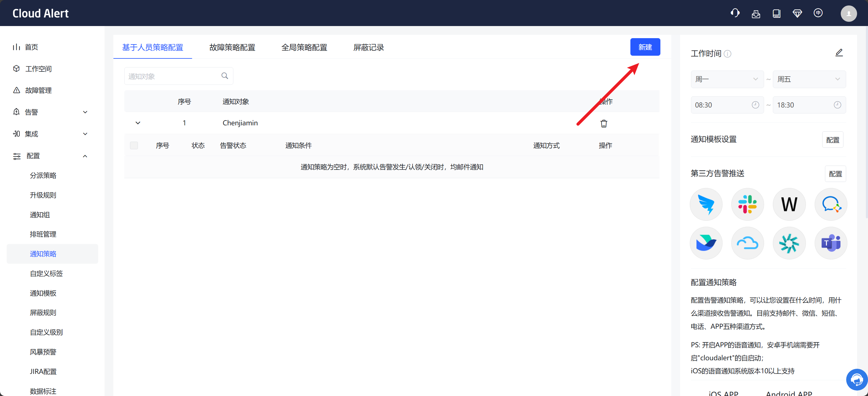Select the WeCom chat bubble integration icon
Viewport: 868px width, 396px height.
(831, 204)
